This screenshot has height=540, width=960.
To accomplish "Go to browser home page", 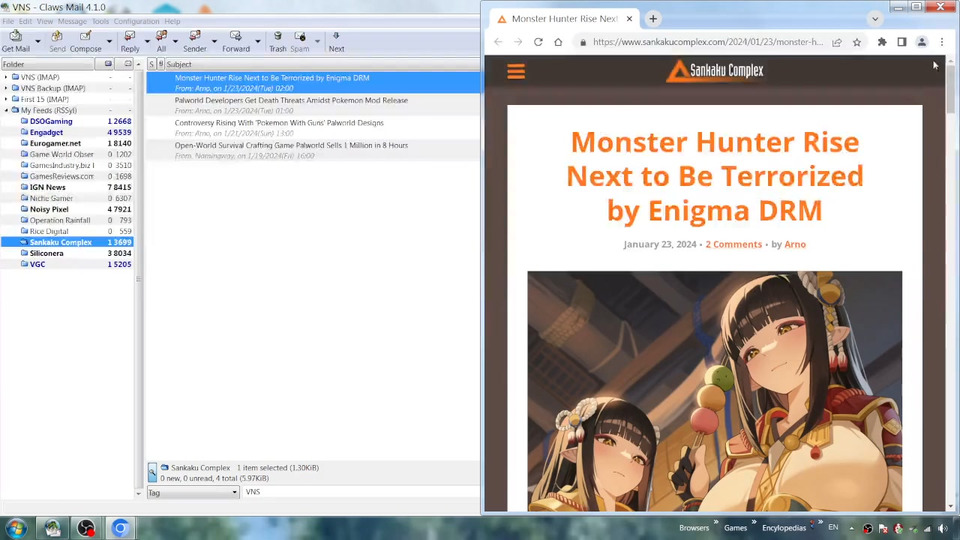I will click(558, 42).
